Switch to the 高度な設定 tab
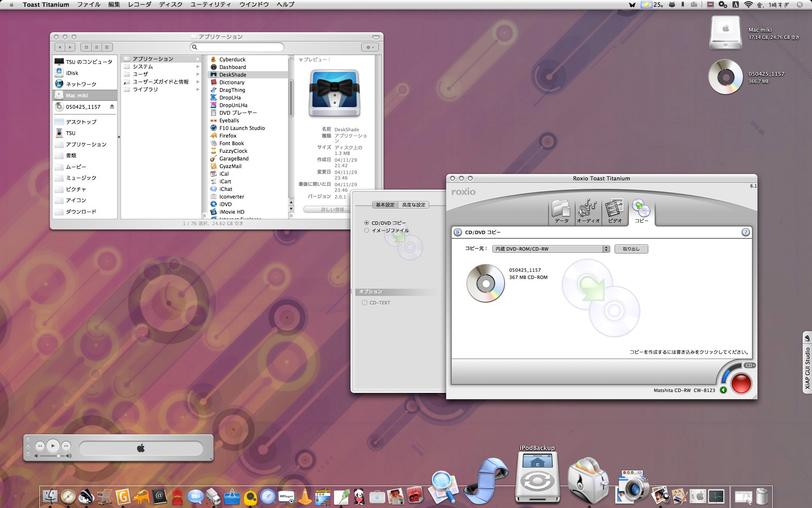The image size is (812, 508). [414, 205]
